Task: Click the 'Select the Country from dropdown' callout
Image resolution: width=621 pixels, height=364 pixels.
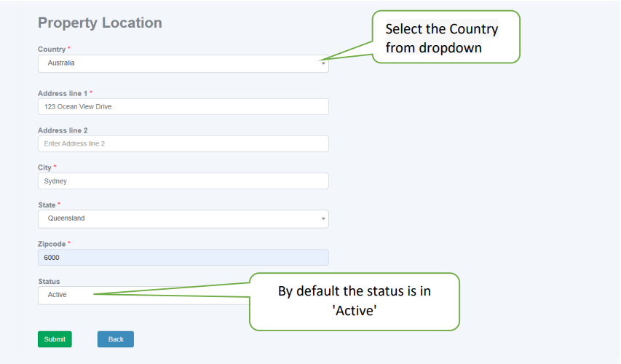Action: [446, 37]
